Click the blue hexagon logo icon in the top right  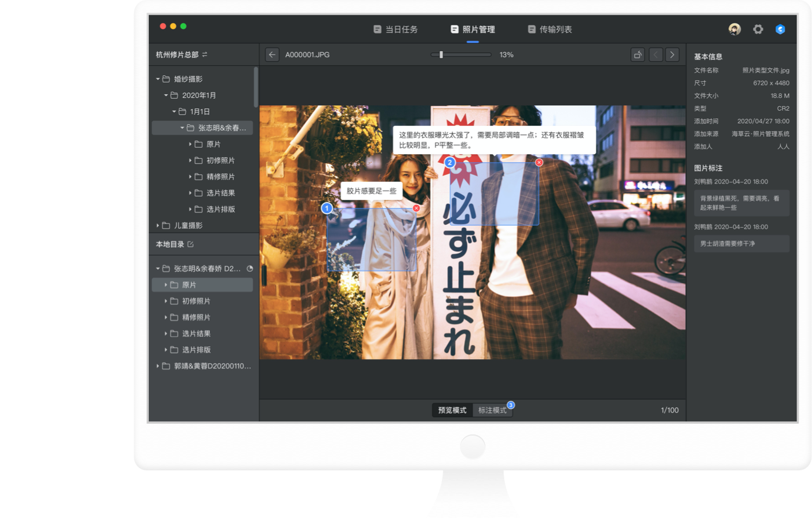pyautogui.click(x=780, y=29)
